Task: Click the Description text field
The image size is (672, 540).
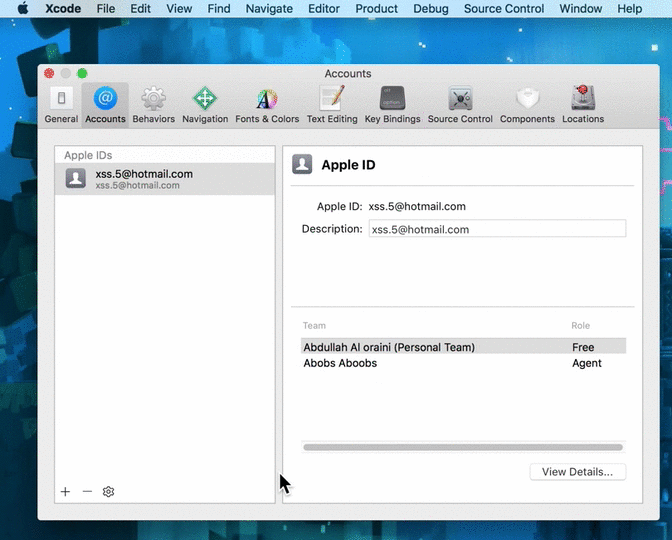Action: pos(496,229)
